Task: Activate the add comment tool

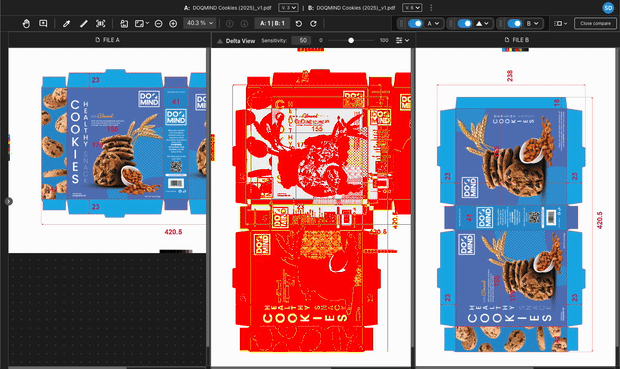Action: [43, 24]
